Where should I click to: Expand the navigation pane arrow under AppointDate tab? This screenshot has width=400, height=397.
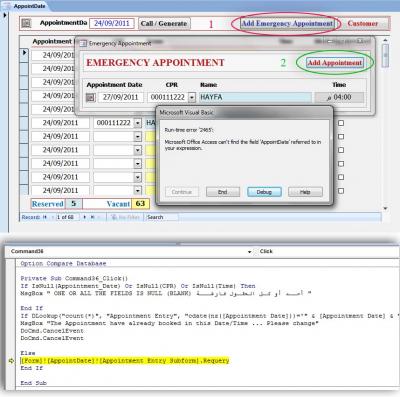5,15
